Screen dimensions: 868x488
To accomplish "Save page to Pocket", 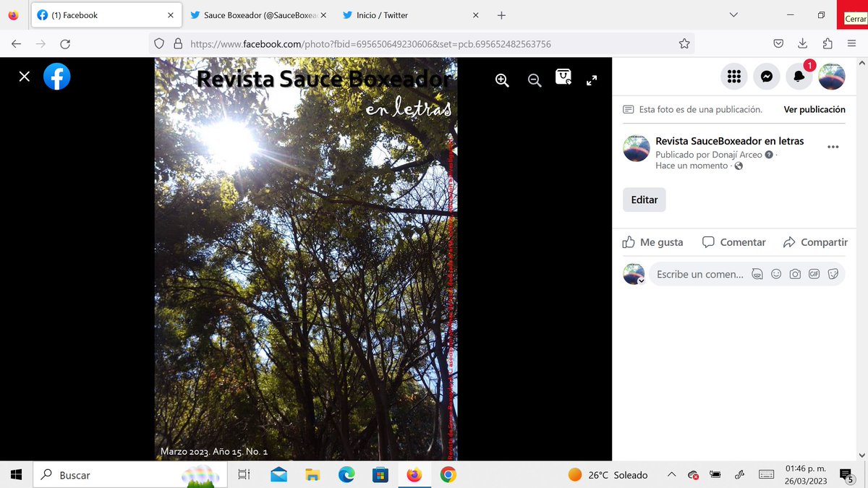I will coord(778,44).
